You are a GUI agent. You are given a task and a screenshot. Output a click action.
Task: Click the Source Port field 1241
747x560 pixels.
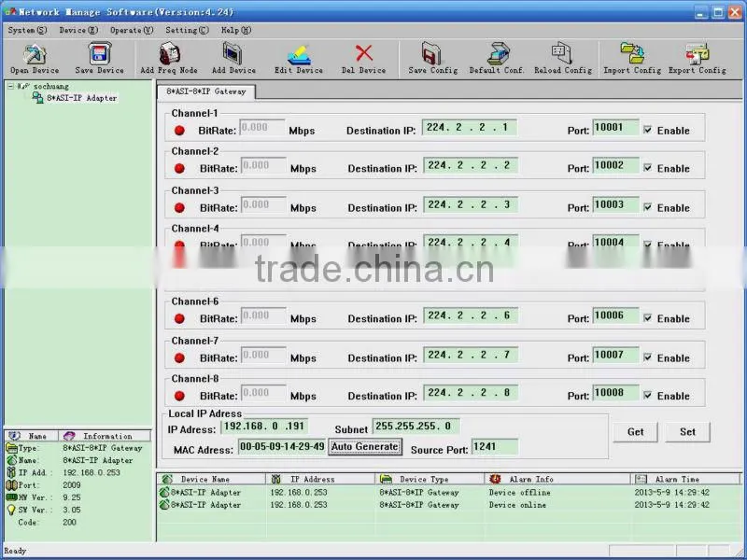495,447
